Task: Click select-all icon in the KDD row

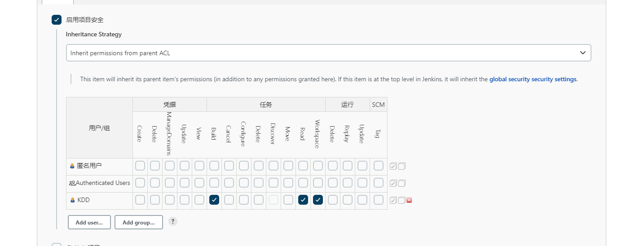Action: pos(393,200)
